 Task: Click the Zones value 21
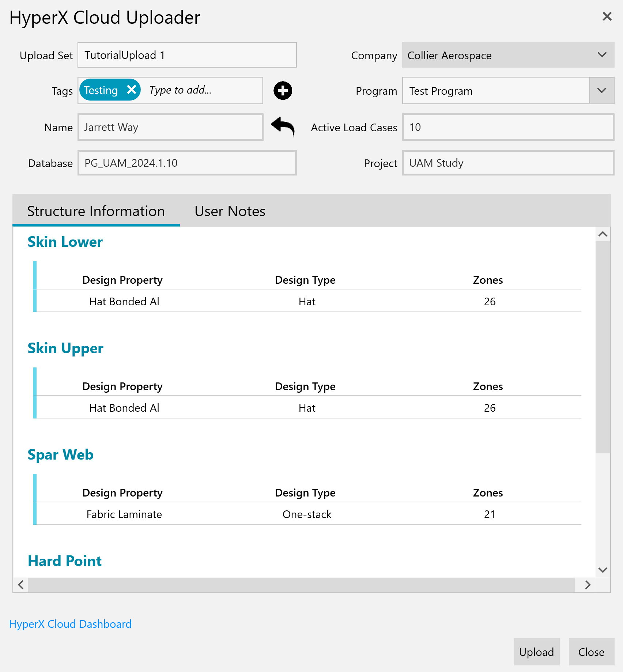pyautogui.click(x=490, y=514)
